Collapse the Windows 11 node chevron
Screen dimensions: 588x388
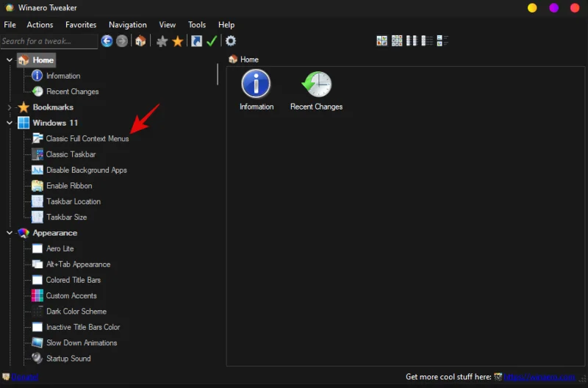click(x=10, y=123)
